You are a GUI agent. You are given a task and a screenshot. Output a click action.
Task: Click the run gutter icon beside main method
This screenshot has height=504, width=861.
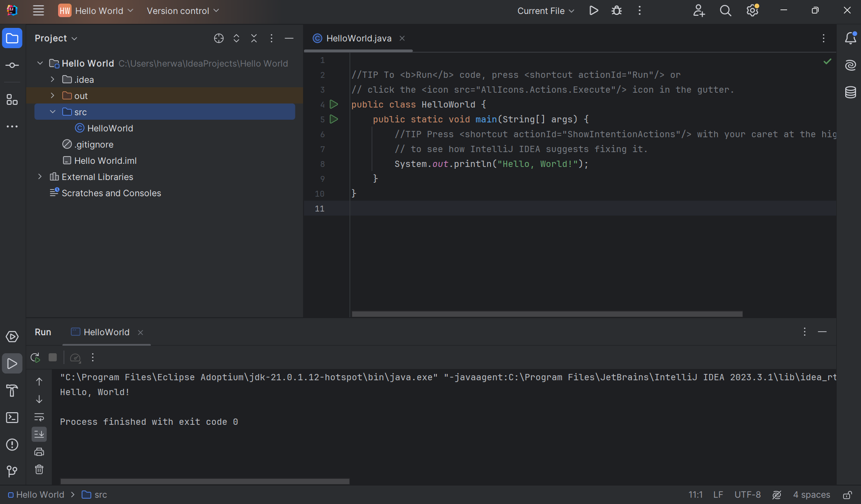pos(334,119)
